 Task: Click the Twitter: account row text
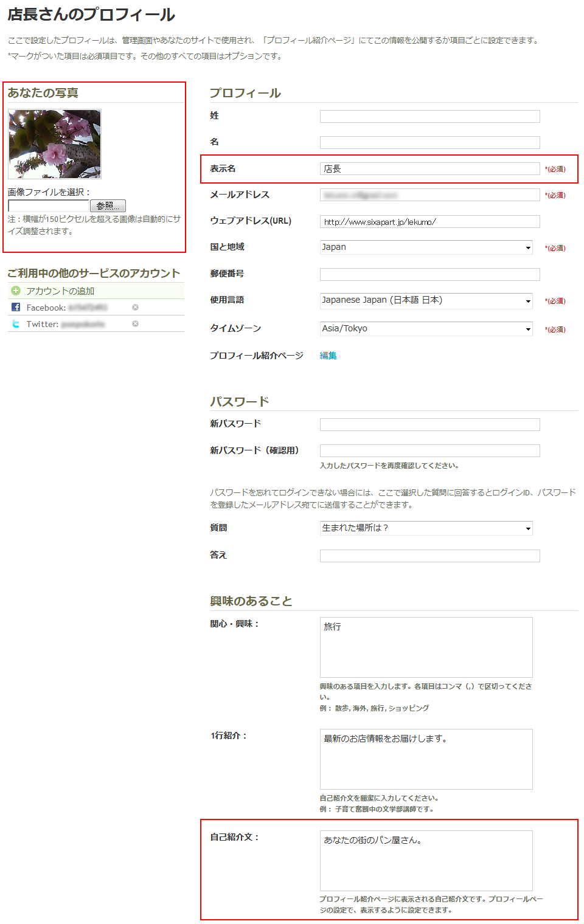(x=65, y=324)
